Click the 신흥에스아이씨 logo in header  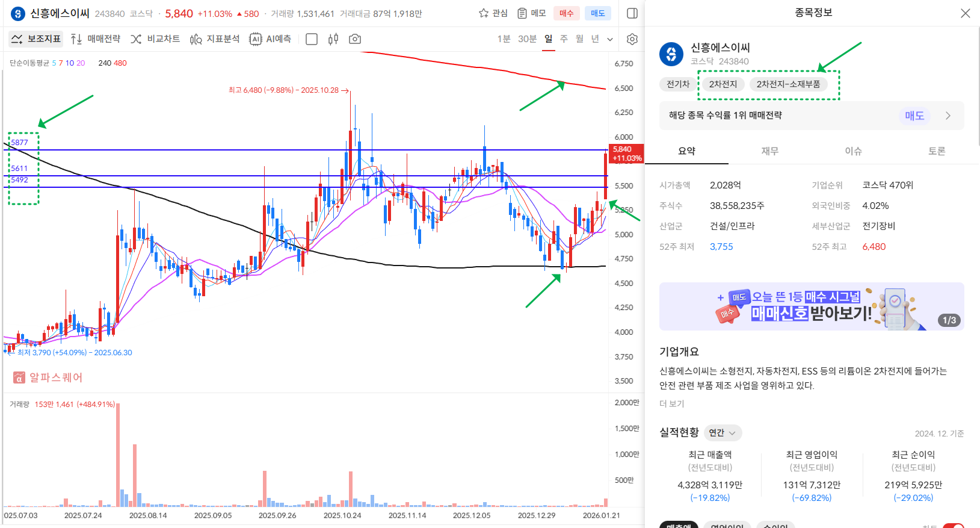[x=18, y=13]
